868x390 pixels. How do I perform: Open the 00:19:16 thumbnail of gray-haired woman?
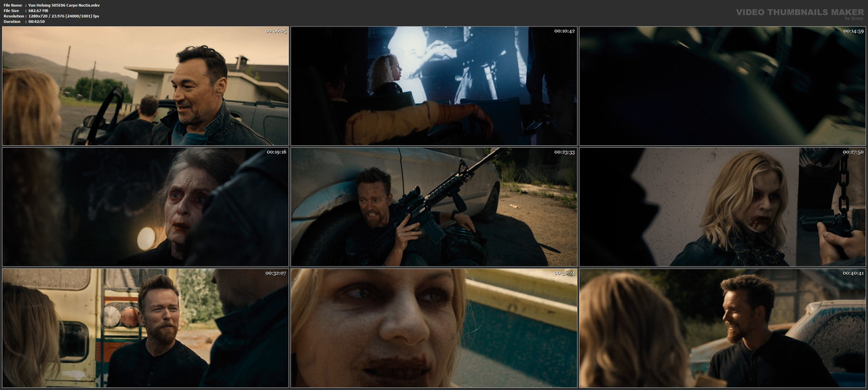[145, 207]
